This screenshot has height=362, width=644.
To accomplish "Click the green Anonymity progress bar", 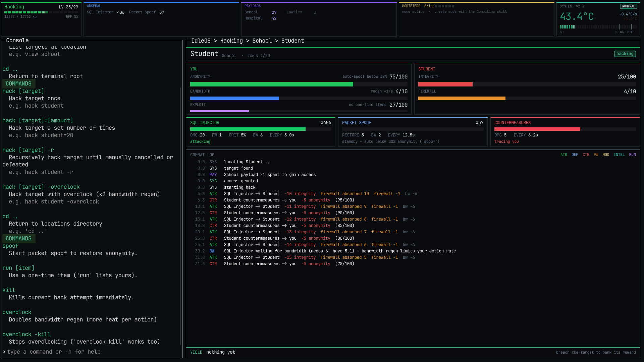I will tap(299, 84).
